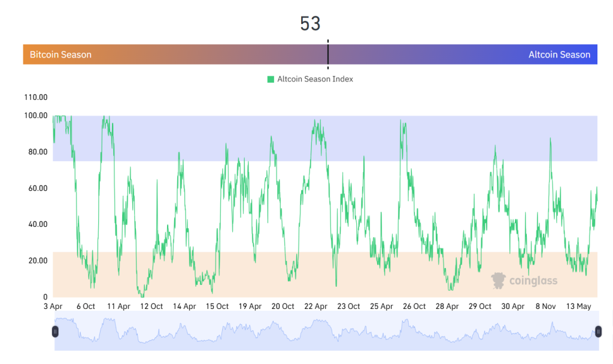
Task: Click the 8 Nov x-axis date label
Action: pos(547,307)
